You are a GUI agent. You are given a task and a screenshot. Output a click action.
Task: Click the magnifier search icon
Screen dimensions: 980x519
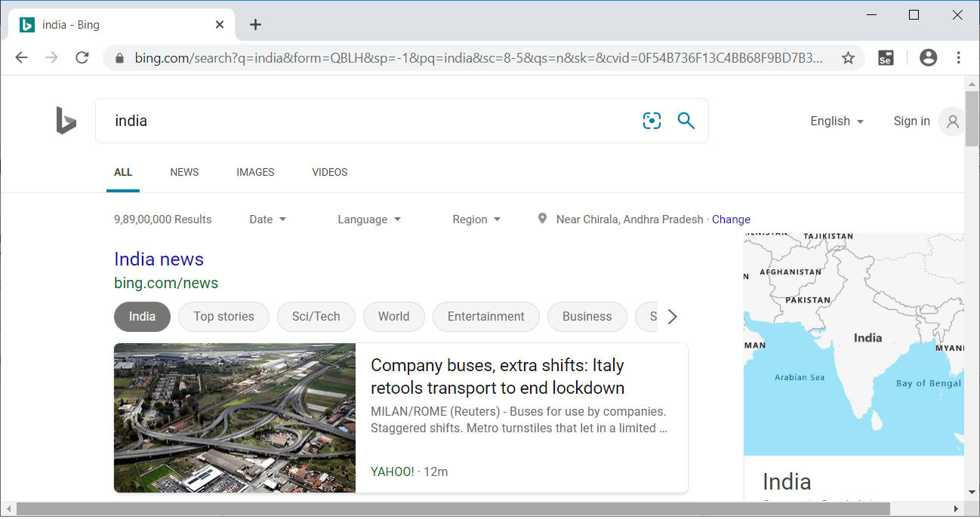click(686, 121)
